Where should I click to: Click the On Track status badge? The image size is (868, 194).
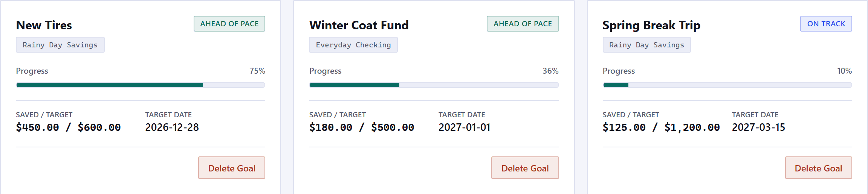point(826,24)
